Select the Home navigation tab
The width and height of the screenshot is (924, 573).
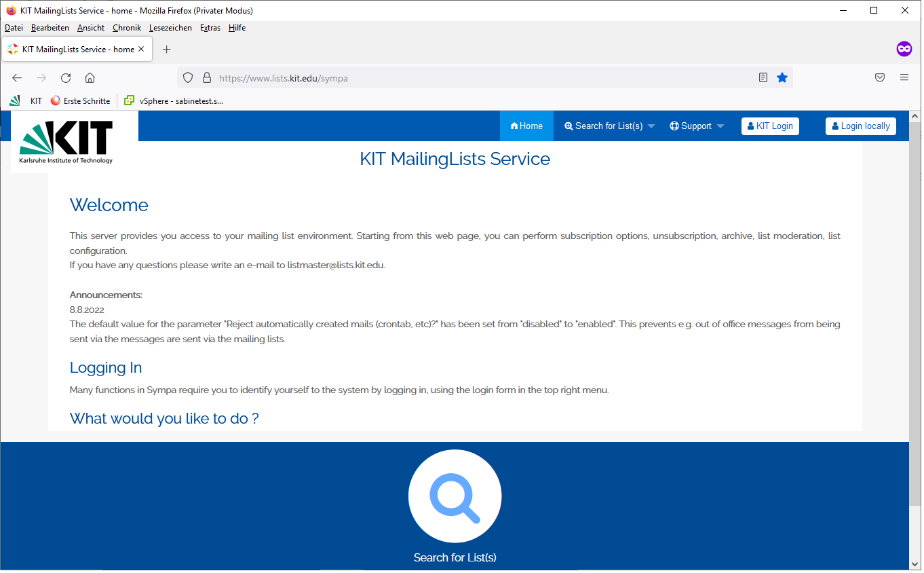[526, 126]
